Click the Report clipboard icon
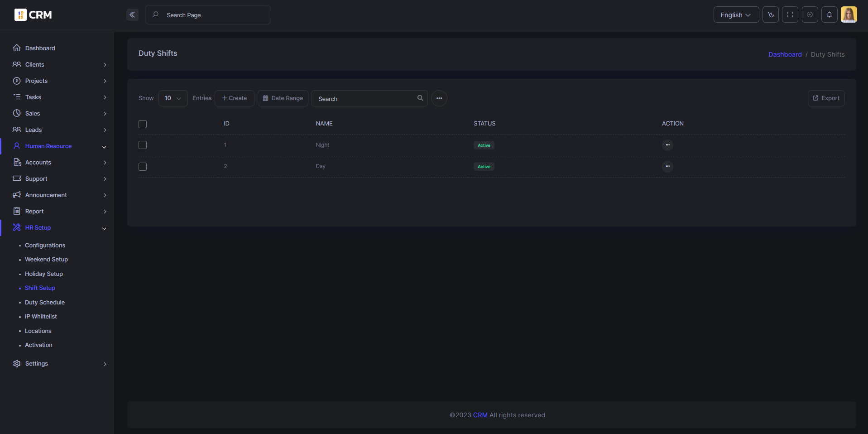The width and height of the screenshot is (868, 434). (17, 211)
